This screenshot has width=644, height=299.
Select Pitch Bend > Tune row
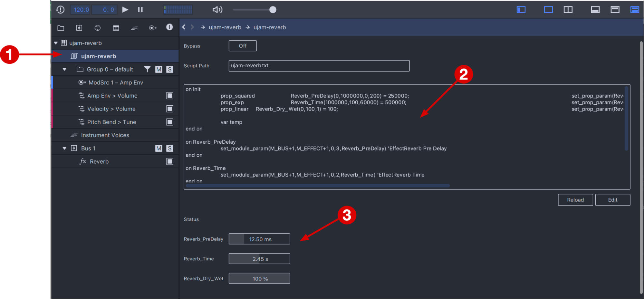coord(115,122)
